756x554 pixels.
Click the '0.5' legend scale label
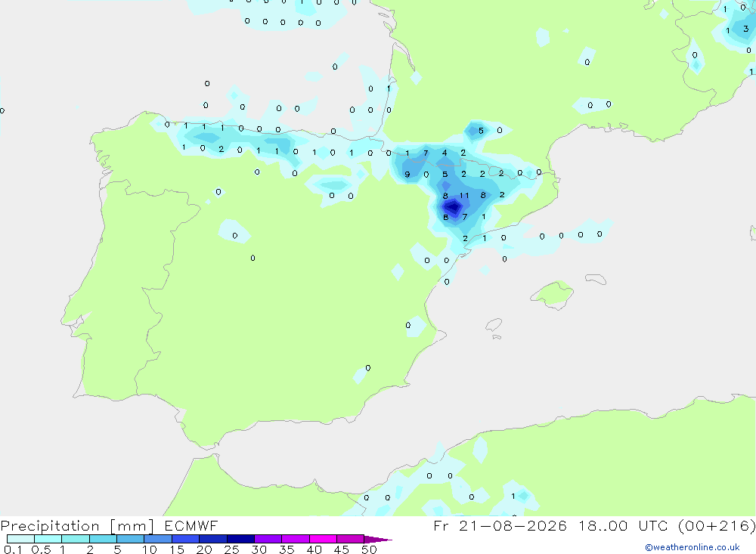(41, 549)
